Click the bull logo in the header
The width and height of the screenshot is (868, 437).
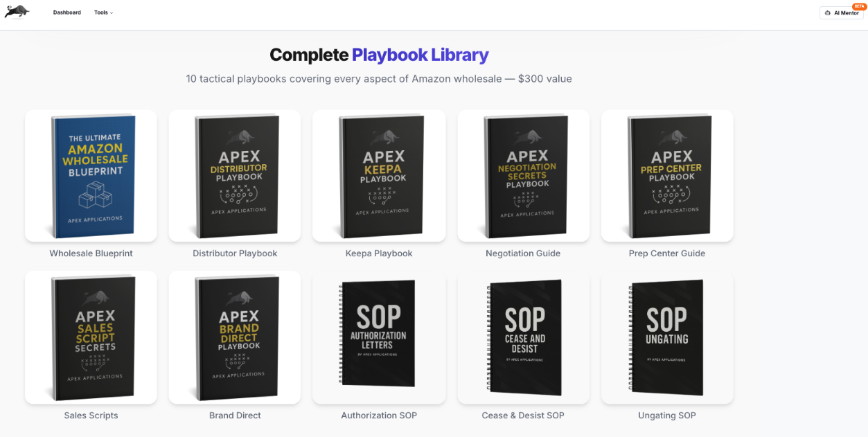(17, 12)
